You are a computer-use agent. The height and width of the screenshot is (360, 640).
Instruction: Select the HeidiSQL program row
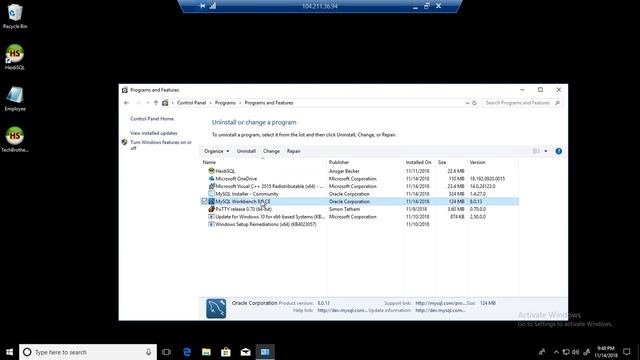coord(359,171)
